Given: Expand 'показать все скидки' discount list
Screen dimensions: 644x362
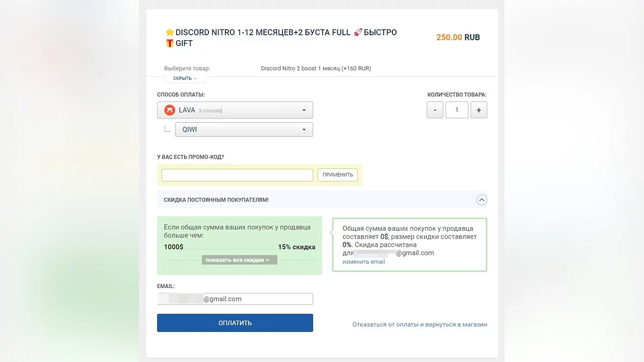Looking at the screenshot, I should (239, 260).
